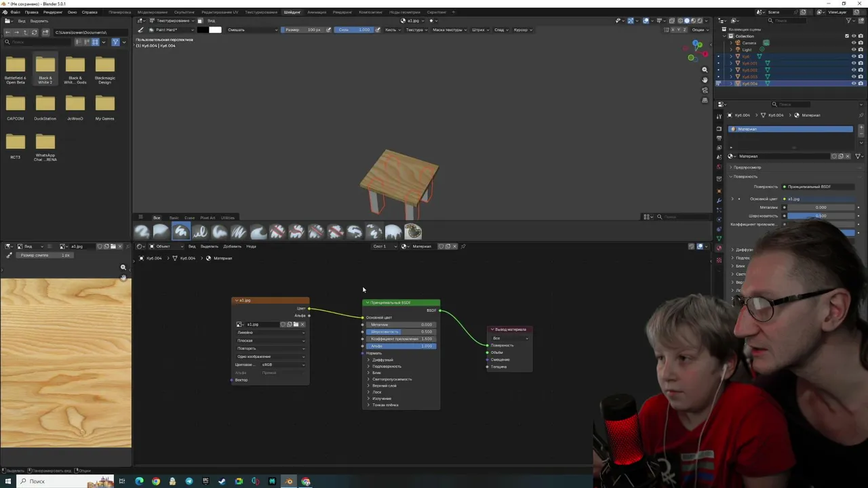Click the viewport camera view gizmo
This screenshot has height=488, width=868.
705,90
